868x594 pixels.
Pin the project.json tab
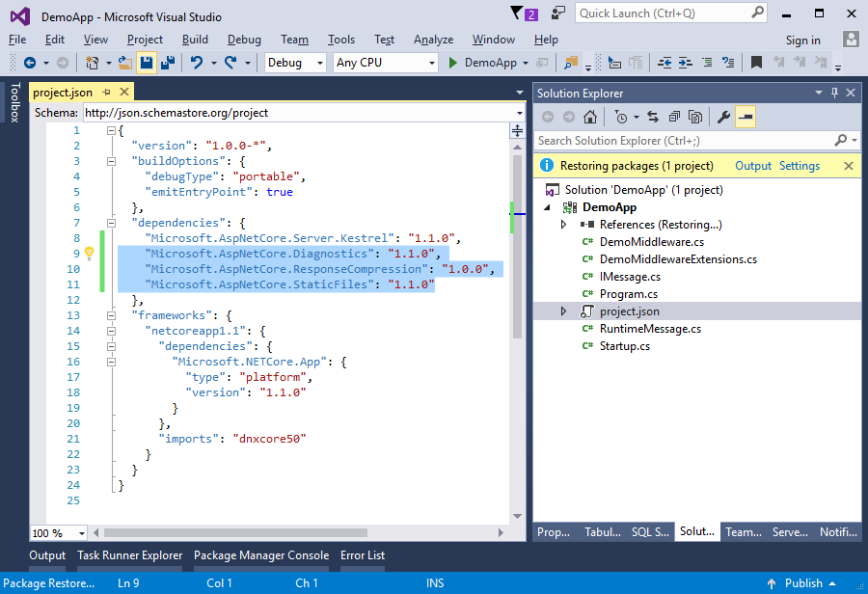pos(106,92)
